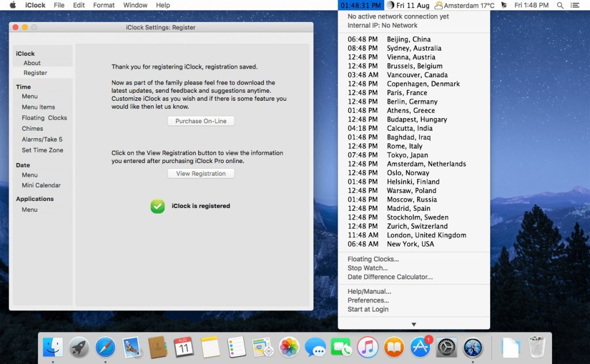Screen dimensions: 590x364
Task: Select Tokyo, Japan time entry
Action: [407, 155]
